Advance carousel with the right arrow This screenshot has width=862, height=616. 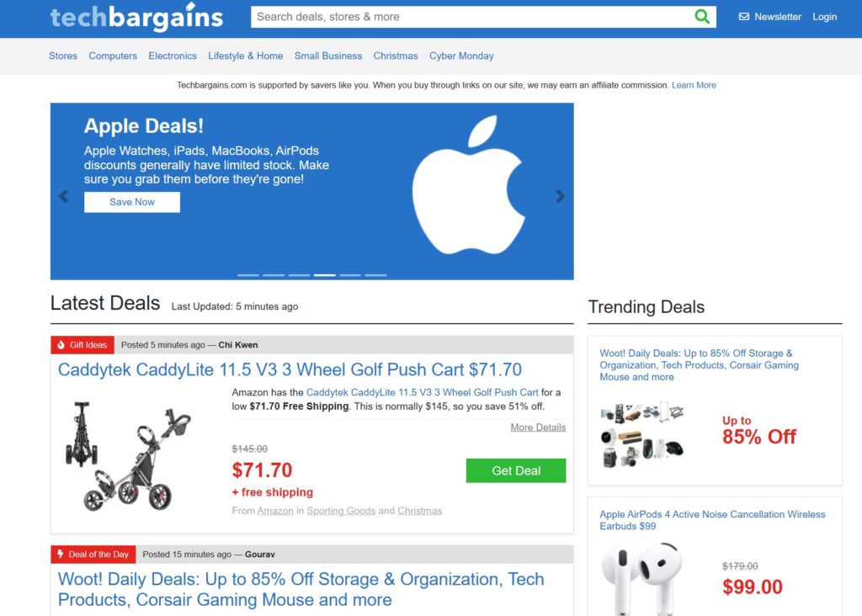pos(560,196)
